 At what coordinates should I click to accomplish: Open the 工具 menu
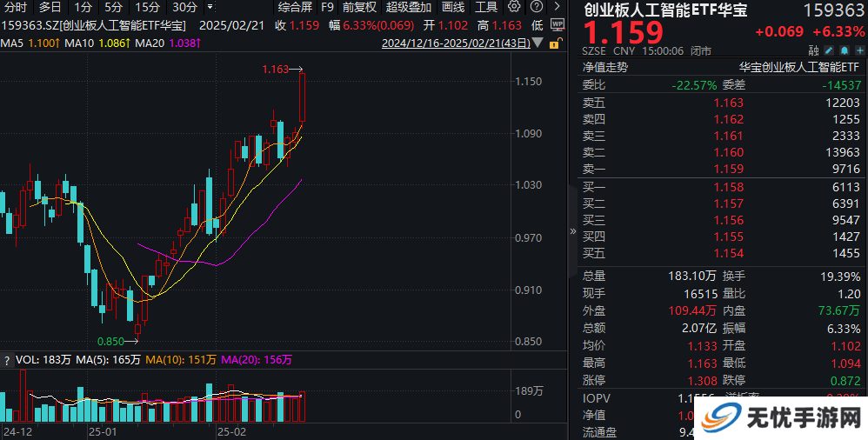click(486, 7)
